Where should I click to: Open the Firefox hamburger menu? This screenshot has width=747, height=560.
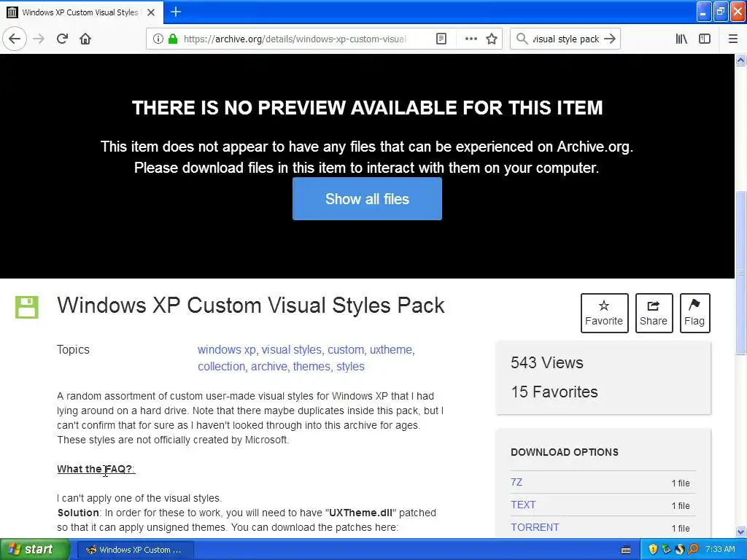pyautogui.click(x=732, y=39)
